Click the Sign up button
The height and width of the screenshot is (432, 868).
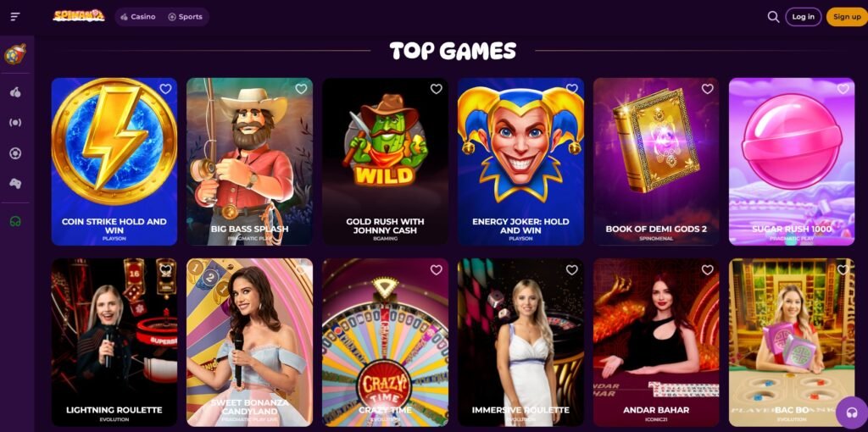coord(847,17)
